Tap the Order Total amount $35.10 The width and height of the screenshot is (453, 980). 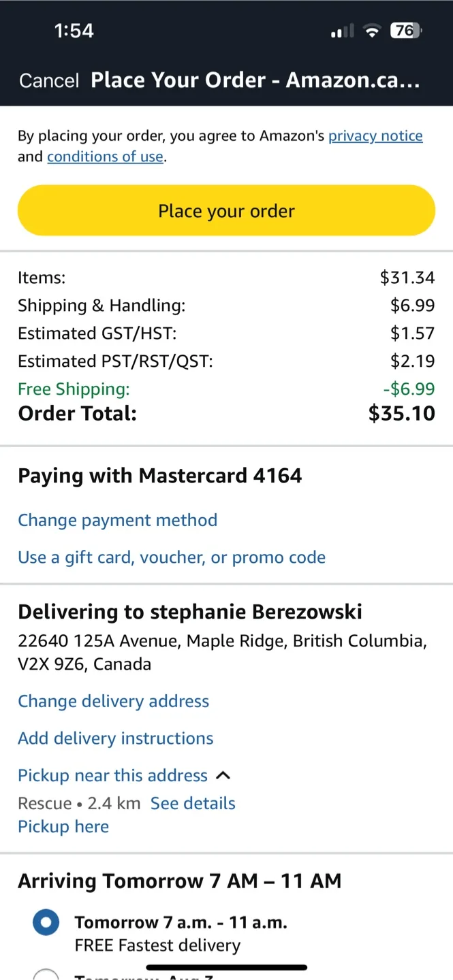tap(401, 413)
